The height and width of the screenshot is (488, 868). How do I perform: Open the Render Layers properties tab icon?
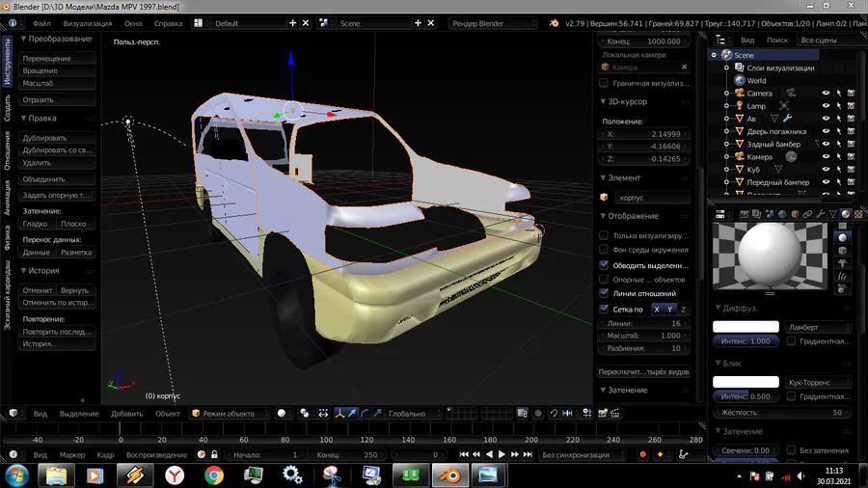pyautogui.click(x=757, y=214)
